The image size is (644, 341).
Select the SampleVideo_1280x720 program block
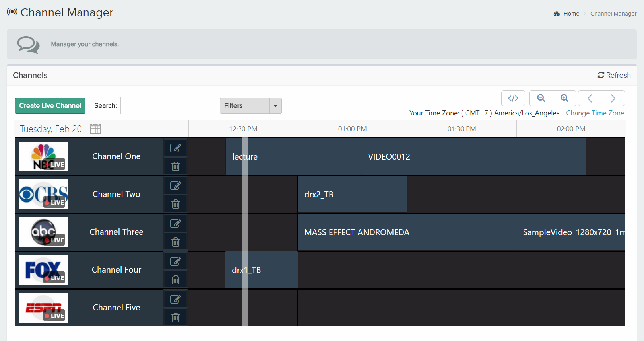571,232
